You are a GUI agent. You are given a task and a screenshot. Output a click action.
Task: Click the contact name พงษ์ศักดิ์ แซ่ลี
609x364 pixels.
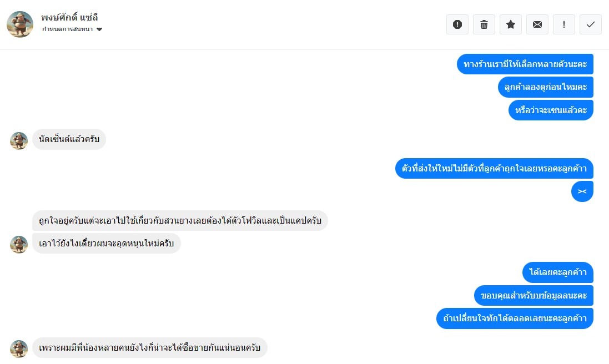(x=70, y=17)
